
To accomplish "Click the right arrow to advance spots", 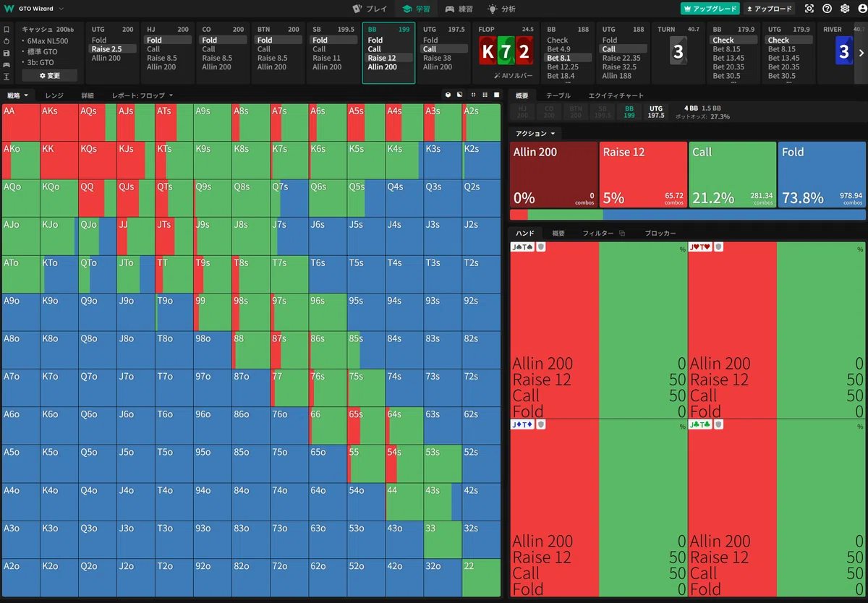I will click(x=861, y=53).
